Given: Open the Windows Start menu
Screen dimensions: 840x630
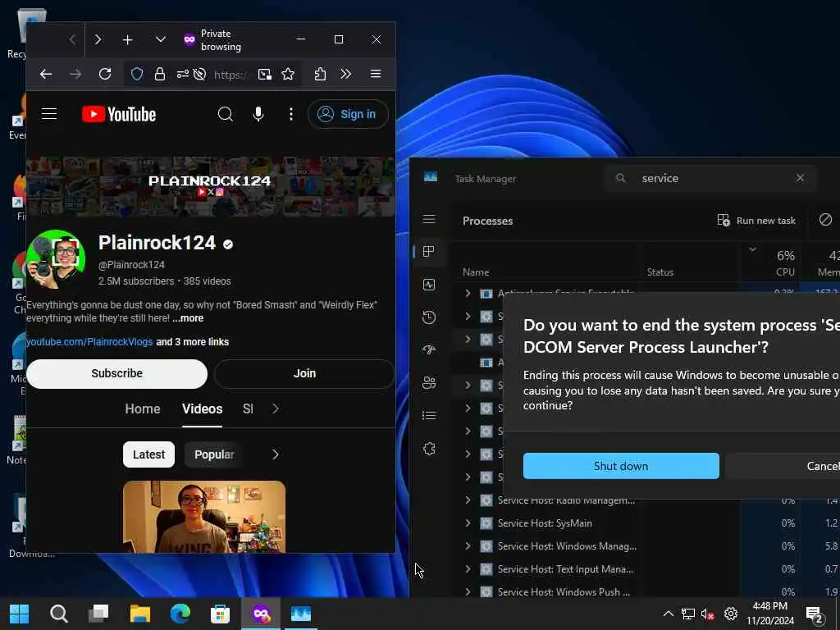Looking at the screenshot, I should point(20,614).
